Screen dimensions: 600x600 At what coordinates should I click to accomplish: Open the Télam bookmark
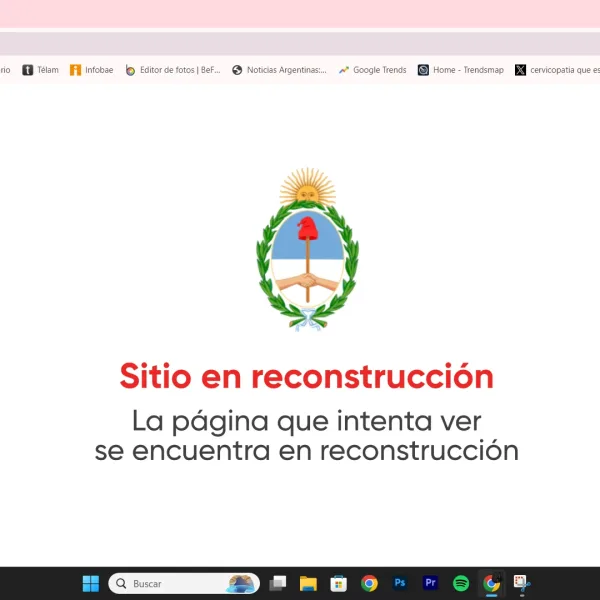41,70
